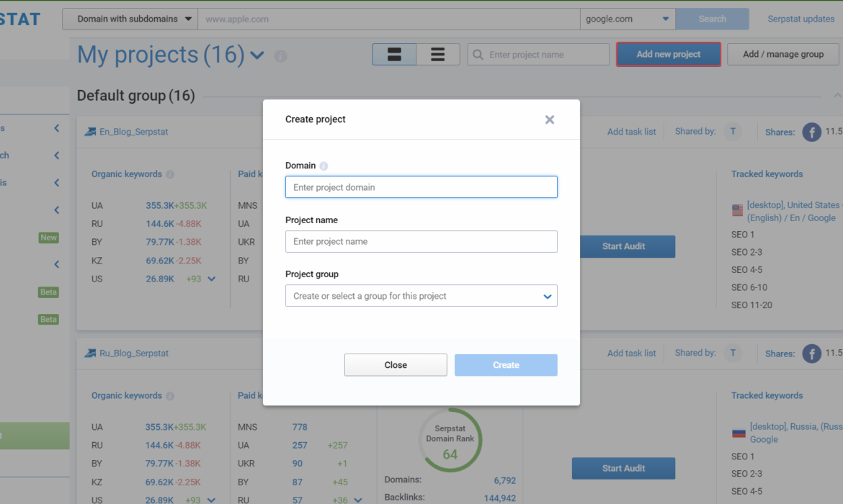Click Organic keywords info icon in Ru_Blog_Serpstat
843x504 pixels.
pos(170,396)
